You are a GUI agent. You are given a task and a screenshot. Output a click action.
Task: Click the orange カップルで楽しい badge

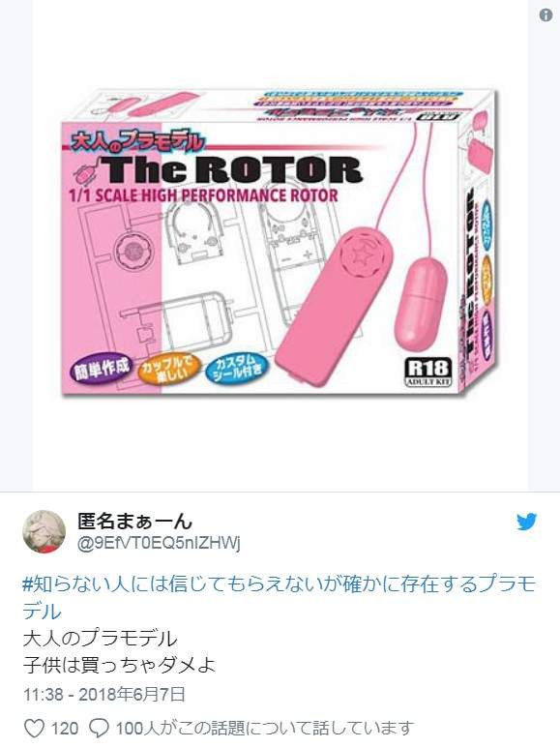[166, 370]
